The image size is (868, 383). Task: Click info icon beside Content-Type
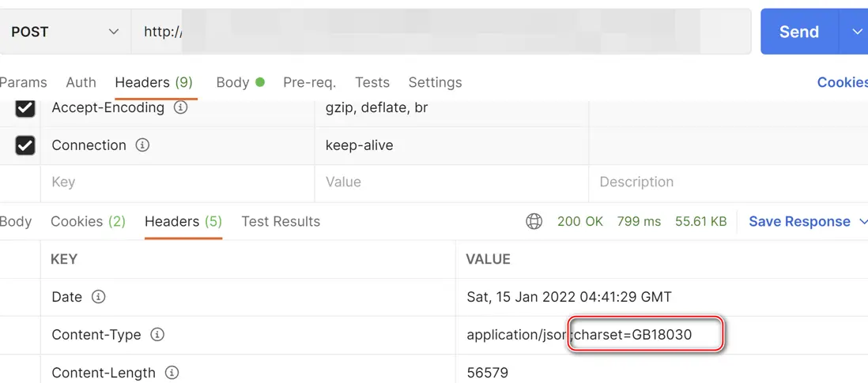[157, 335]
